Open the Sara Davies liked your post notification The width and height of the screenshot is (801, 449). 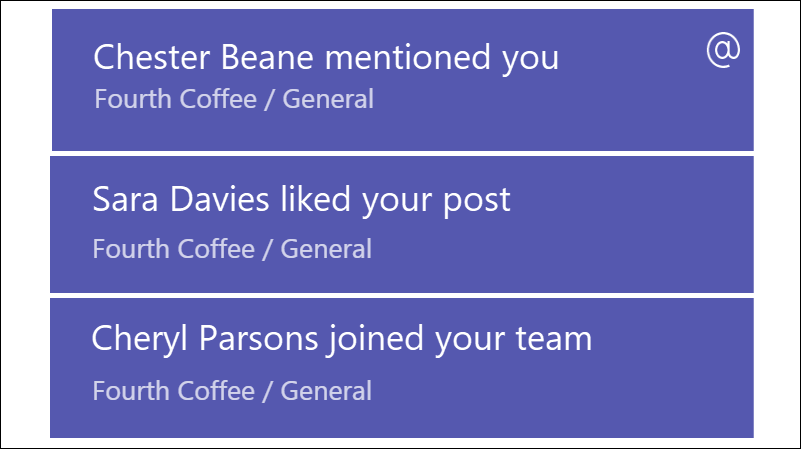click(402, 224)
